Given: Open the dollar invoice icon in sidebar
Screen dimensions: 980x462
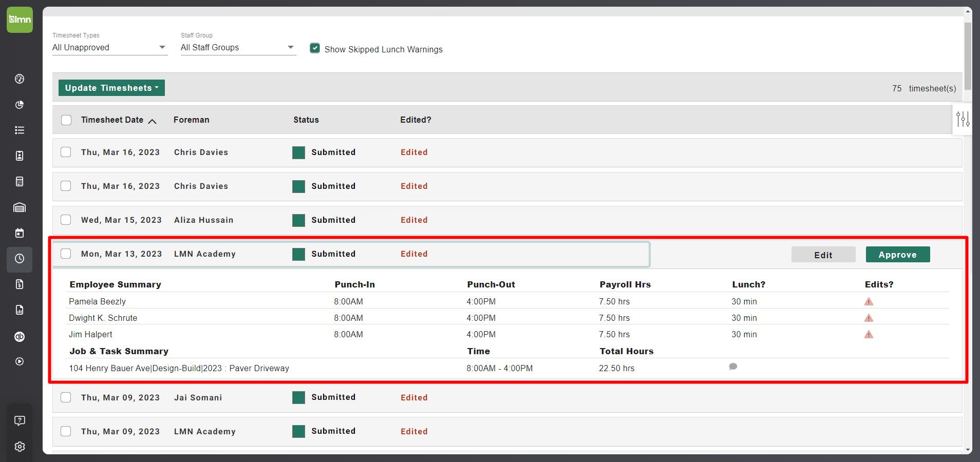Looking at the screenshot, I should coord(20,284).
